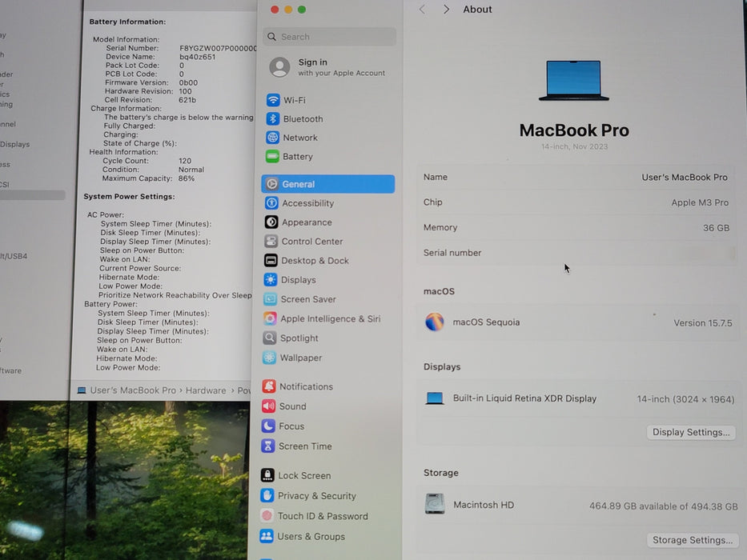747x560 pixels.
Task: Open Control Center icon
Action: [271, 241]
